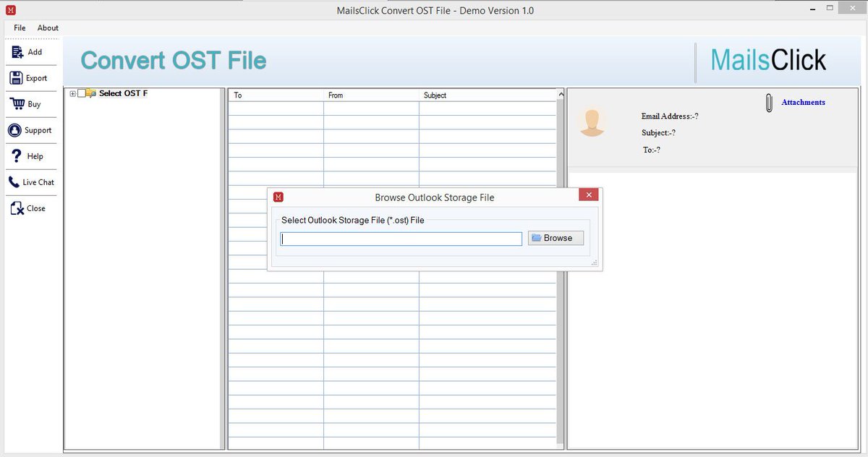Click the Subject:-? preview text
The image size is (868, 457).
(x=658, y=133)
